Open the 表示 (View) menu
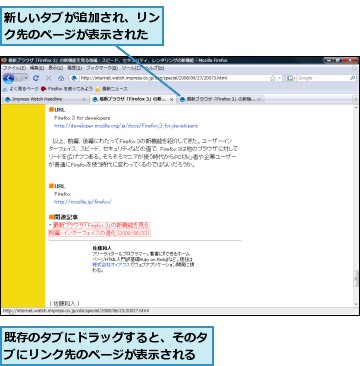Screen dimensions: 360x366 [x=56, y=68]
